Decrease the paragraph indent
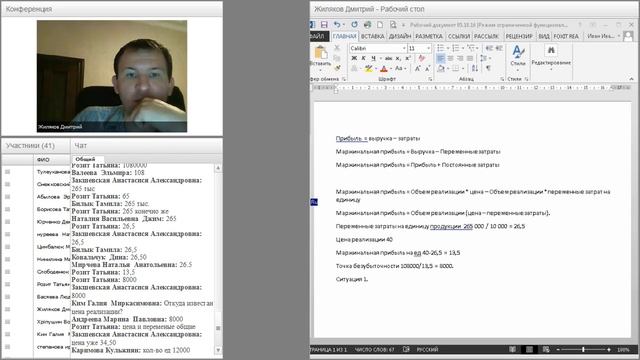 489,48
